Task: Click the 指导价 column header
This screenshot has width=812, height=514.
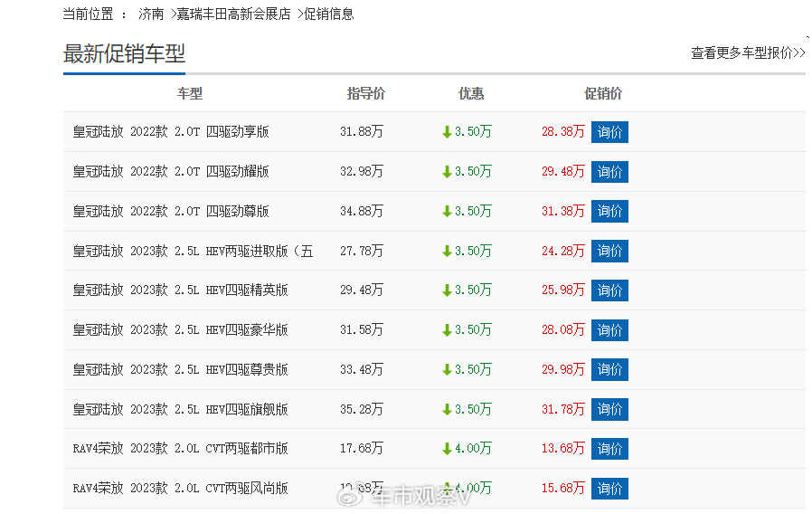Action: click(x=365, y=94)
